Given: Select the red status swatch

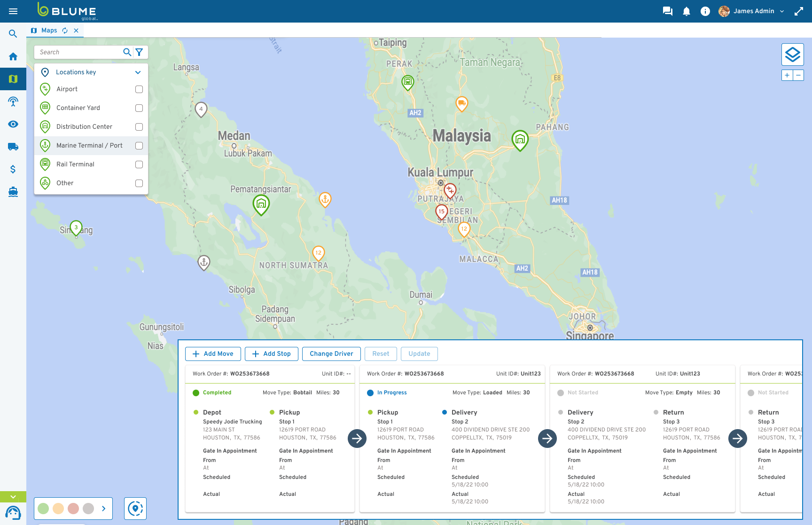Looking at the screenshot, I should tap(73, 509).
